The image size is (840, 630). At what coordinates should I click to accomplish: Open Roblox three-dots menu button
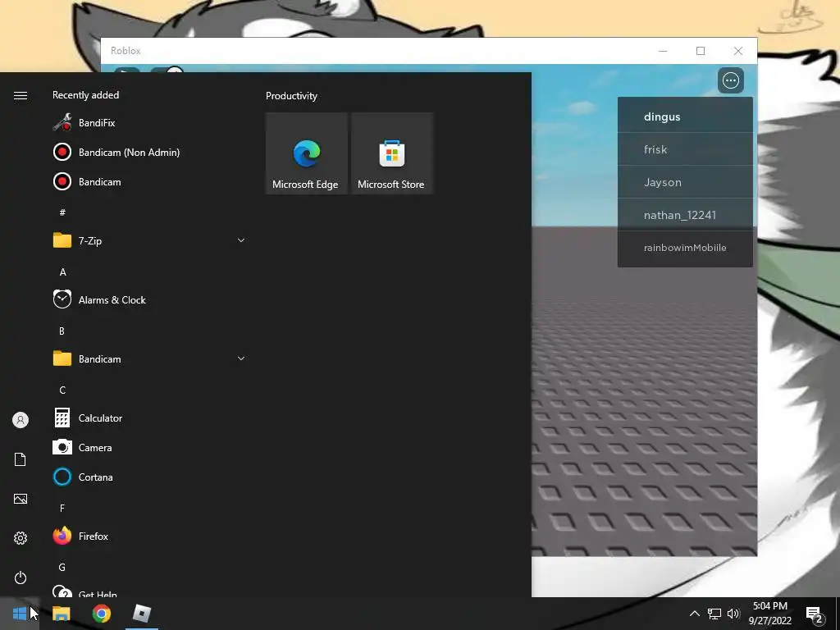click(x=731, y=80)
